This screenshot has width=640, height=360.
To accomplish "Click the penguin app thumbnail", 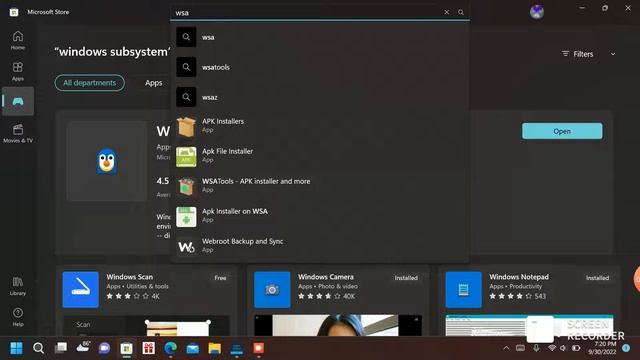I will pos(107,161).
